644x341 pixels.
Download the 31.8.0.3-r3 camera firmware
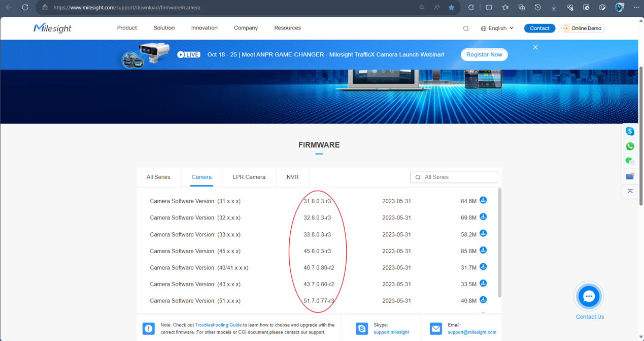pyautogui.click(x=483, y=200)
